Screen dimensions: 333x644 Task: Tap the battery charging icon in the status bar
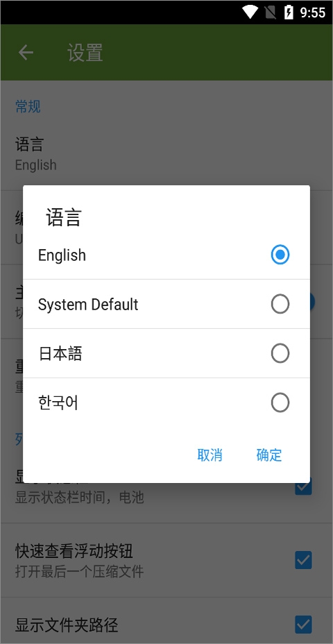[289, 12]
